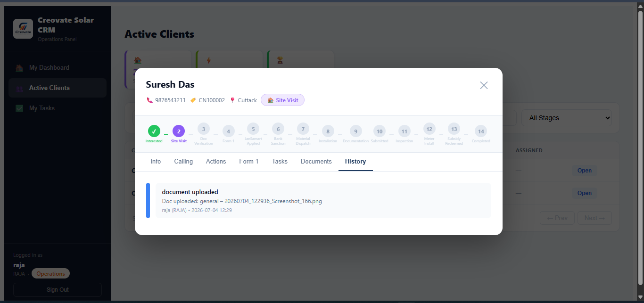Select stage circle 13 Subsidy Redeemed
This screenshot has width=644, height=303.
coord(454,129)
